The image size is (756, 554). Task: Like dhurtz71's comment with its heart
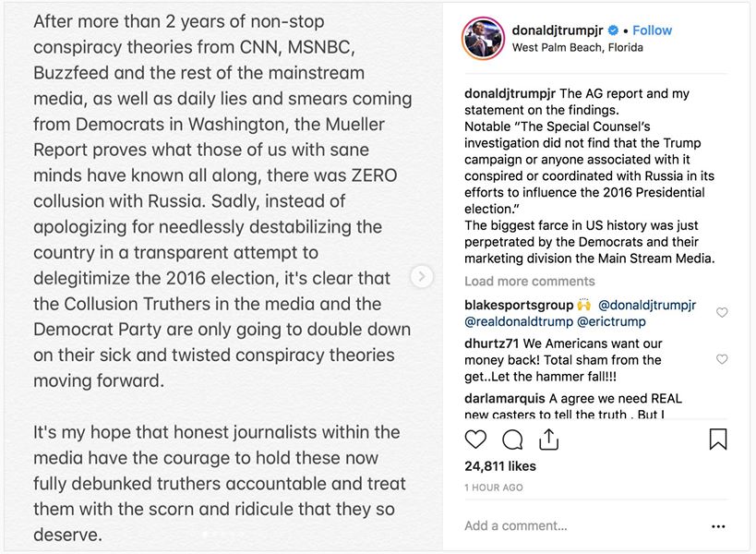tap(722, 359)
